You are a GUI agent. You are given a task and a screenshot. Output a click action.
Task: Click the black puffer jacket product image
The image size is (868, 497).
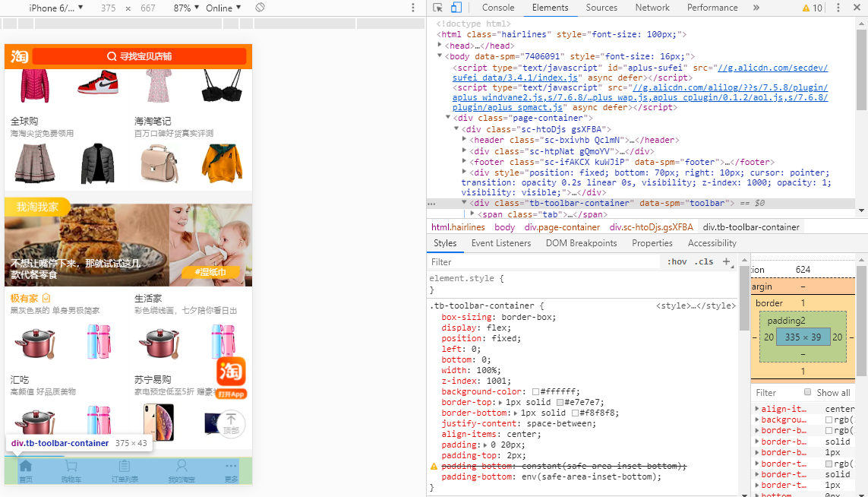click(97, 163)
